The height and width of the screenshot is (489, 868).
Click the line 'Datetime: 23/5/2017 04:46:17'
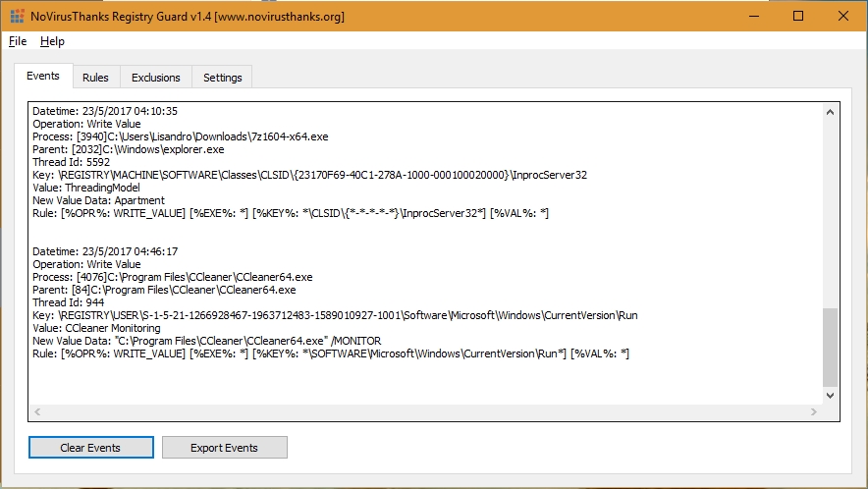(x=105, y=251)
